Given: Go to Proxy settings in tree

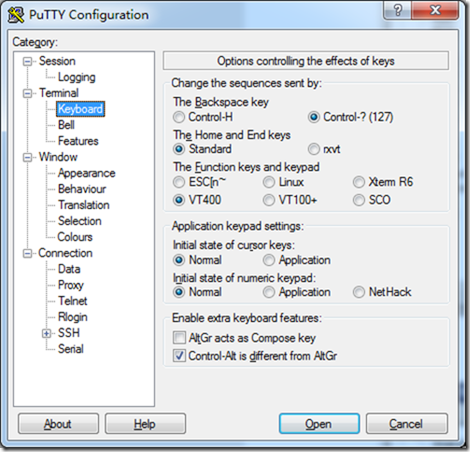Looking at the screenshot, I should point(71,285).
